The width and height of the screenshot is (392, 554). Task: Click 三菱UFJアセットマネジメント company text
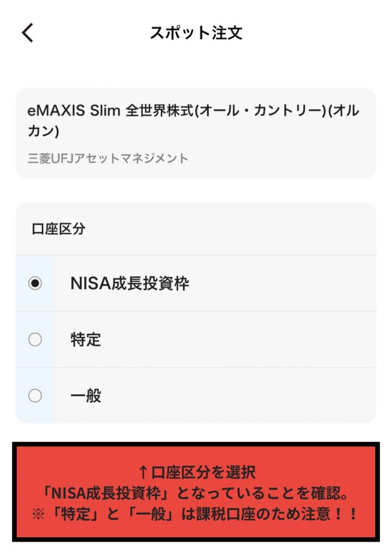[108, 159]
